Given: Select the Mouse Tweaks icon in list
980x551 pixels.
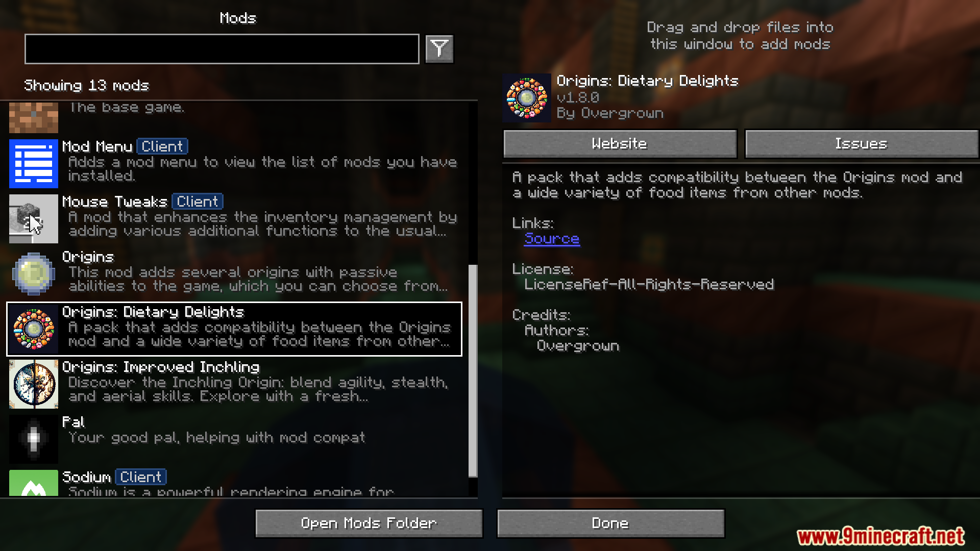Looking at the screenshot, I should click(x=34, y=218).
